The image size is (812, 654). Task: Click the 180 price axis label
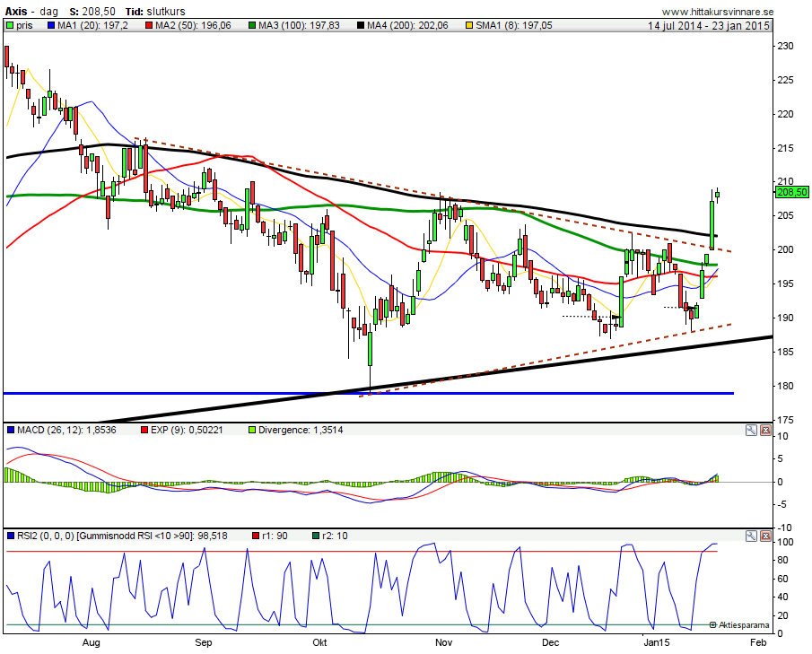click(x=785, y=386)
